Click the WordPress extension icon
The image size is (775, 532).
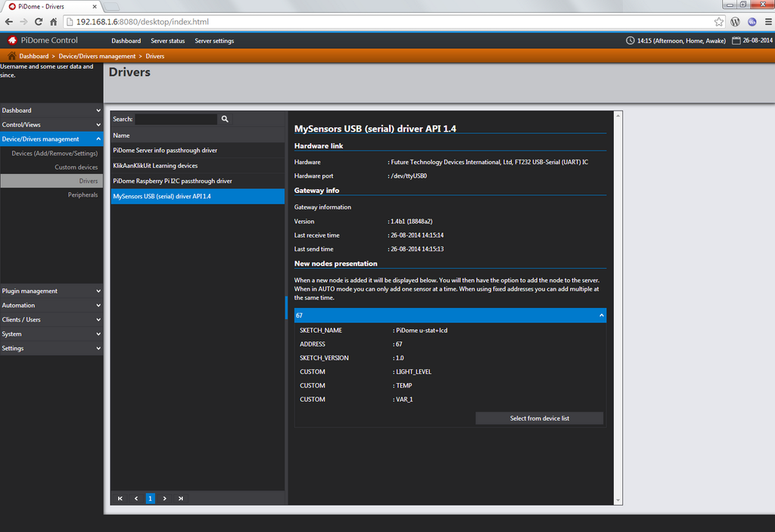[735, 22]
